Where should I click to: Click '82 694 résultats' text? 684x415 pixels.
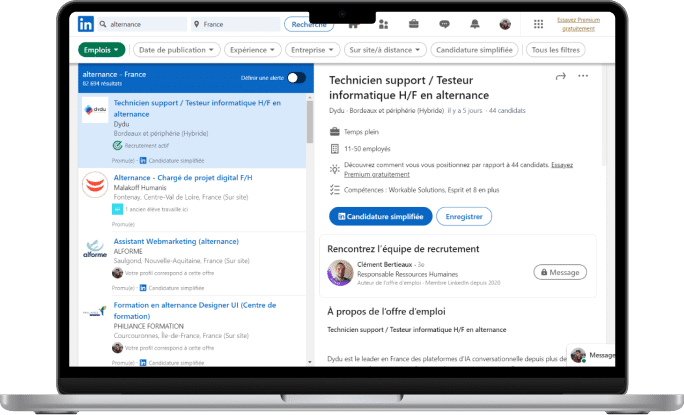point(102,83)
